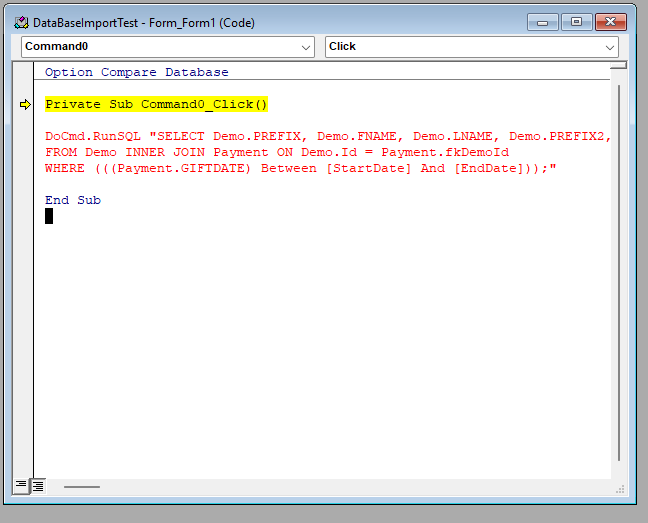The height and width of the screenshot is (523, 648).
Task: Minimize the code window
Action: tap(543, 22)
